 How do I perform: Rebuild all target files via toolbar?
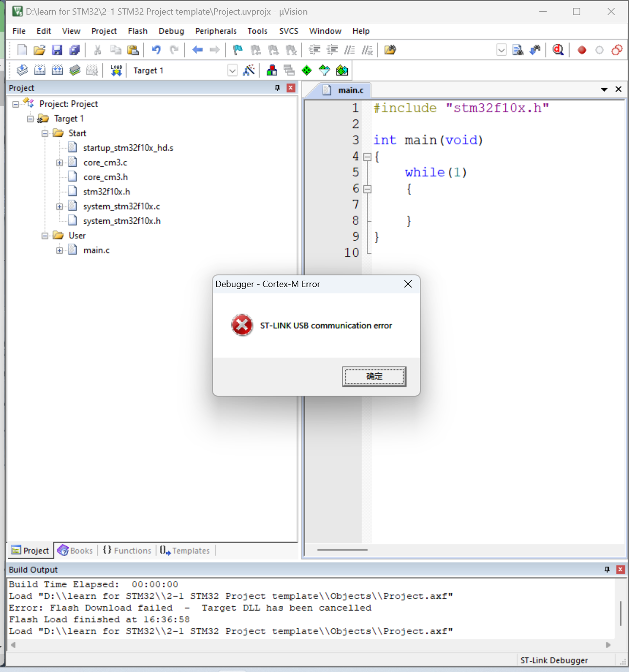57,70
